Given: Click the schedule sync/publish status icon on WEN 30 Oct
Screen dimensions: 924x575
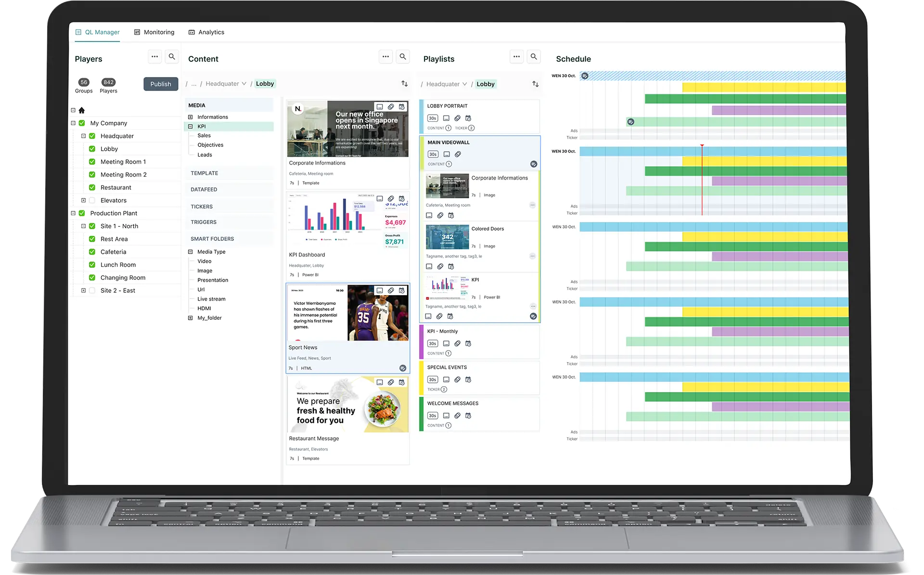Looking at the screenshot, I should 584,76.
